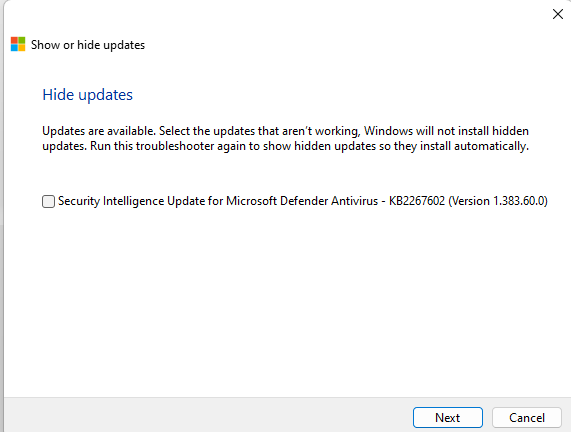Click the 'Show or hide updates' title text
This screenshot has width=571, height=432.
coord(88,45)
